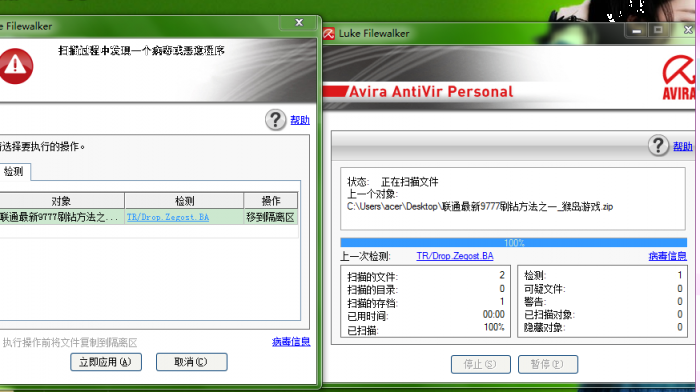Screen dimensions: 700x392
Task: Click the 扫描的存档 statistic label
Action: coord(372,303)
